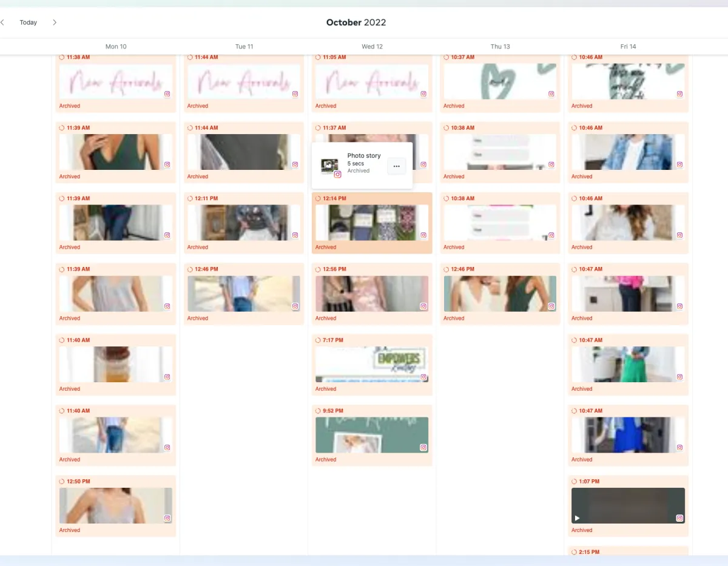Click Instagram icon on Wed 12:14 PM post
728x566 pixels.
point(423,235)
